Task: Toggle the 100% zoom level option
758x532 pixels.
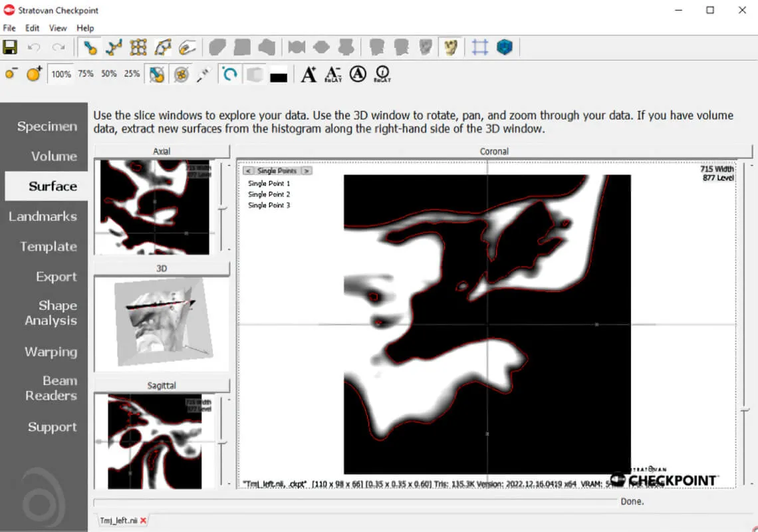Action: pyautogui.click(x=61, y=74)
